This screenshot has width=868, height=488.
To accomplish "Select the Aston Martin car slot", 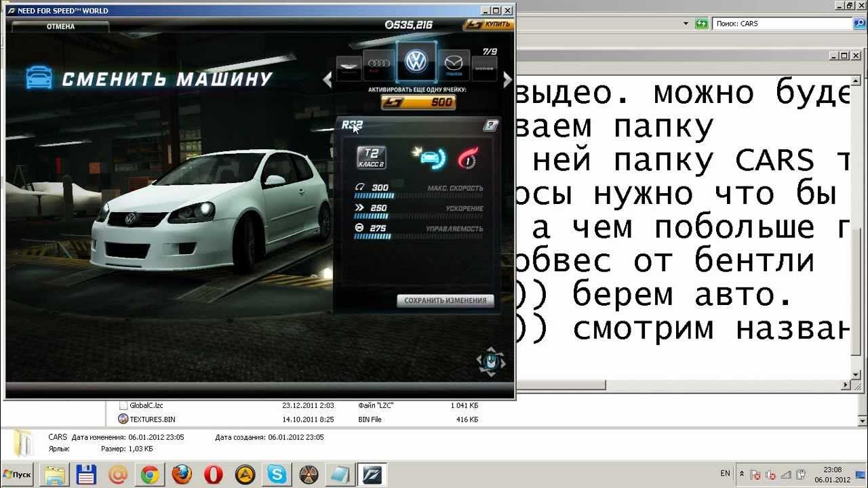I will pyautogui.click(x=349, y=68).
